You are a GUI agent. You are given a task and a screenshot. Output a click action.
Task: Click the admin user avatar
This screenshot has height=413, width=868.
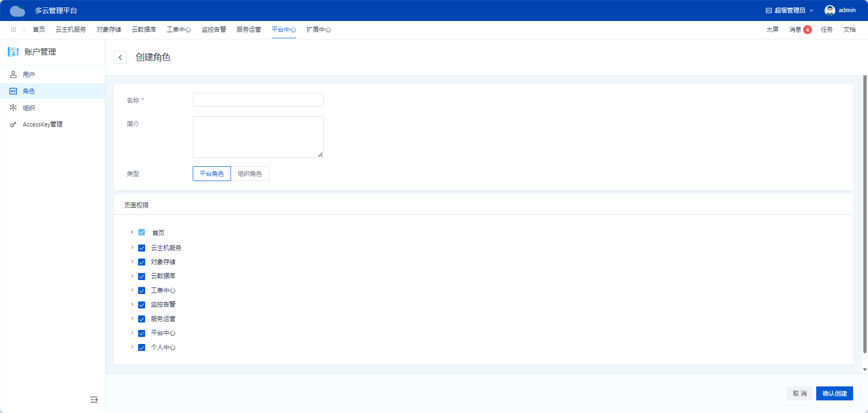tap(830, 10)
